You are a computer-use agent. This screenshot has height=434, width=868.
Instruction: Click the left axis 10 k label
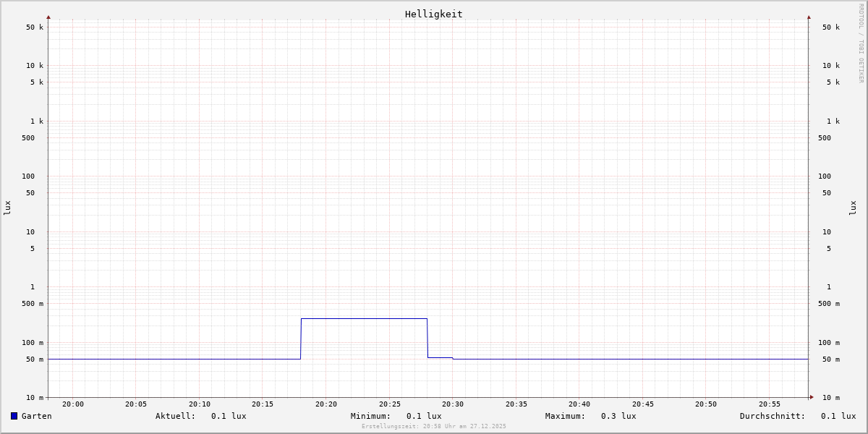(x=35, y=66)
